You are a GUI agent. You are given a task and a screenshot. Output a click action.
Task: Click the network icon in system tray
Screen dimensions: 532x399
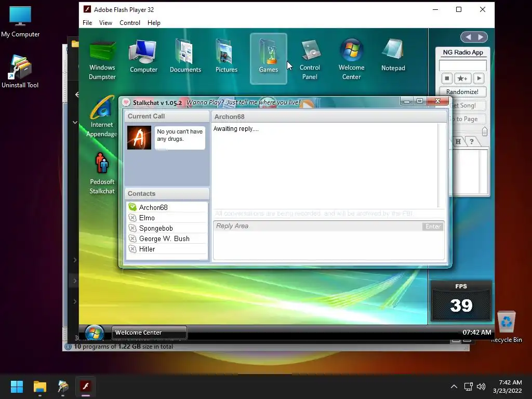469,387
